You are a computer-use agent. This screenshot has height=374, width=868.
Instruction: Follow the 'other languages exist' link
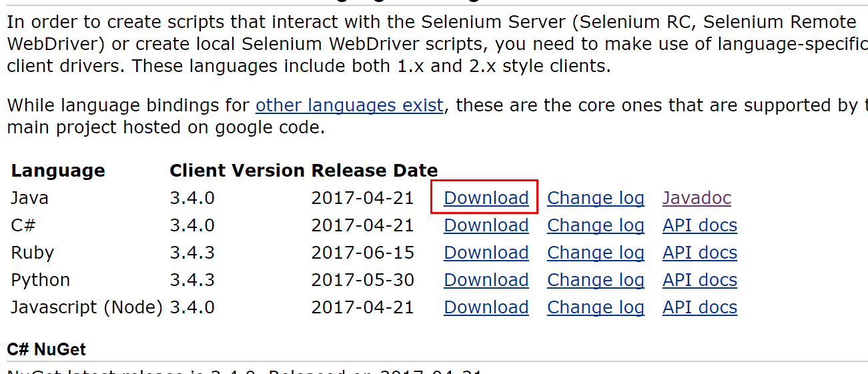(x=349, y=105)
